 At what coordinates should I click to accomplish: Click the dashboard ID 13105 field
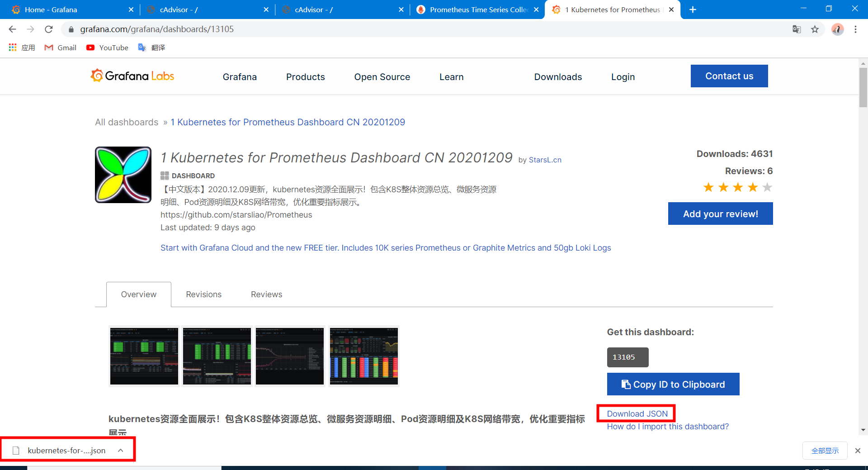(x=628, y=357)
